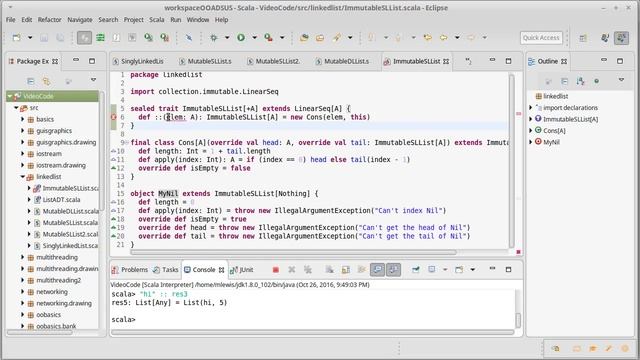Open the Run button dropdown arrow
The width and height of the screenshot is (640, 360).
click(x=254, y=38)
